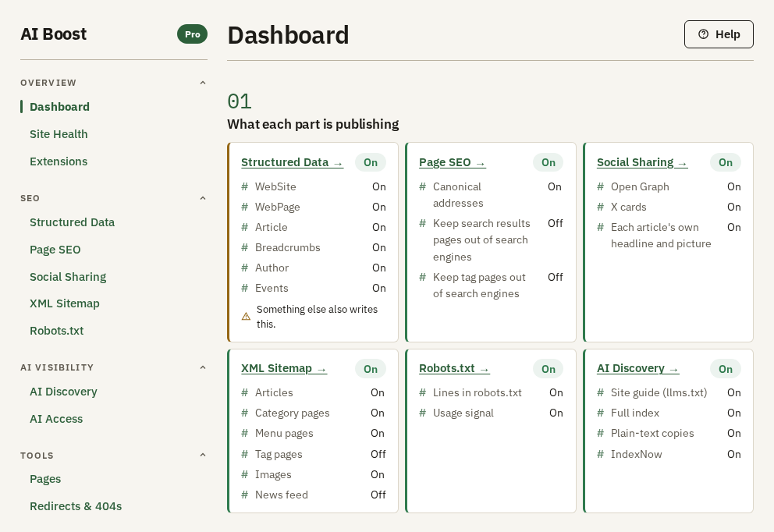Open Redirects & 404s in the sidebar
The height and width of the screenshot is (532, 774).
pos(76,506)
